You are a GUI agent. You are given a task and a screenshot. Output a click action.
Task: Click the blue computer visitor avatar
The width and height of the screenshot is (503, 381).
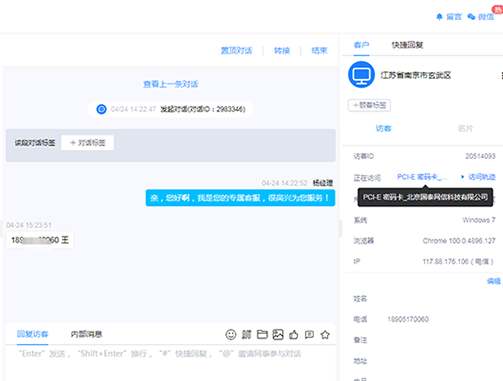coord(361,75)
